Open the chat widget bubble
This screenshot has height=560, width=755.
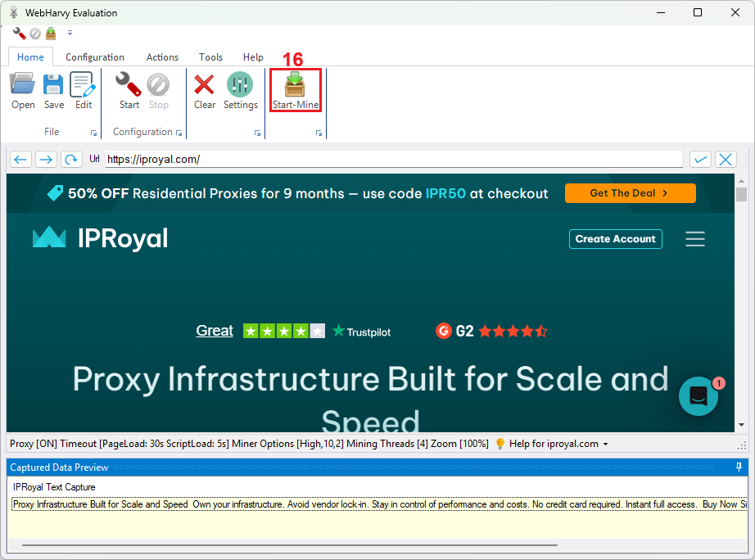click(x=698, y=396)
